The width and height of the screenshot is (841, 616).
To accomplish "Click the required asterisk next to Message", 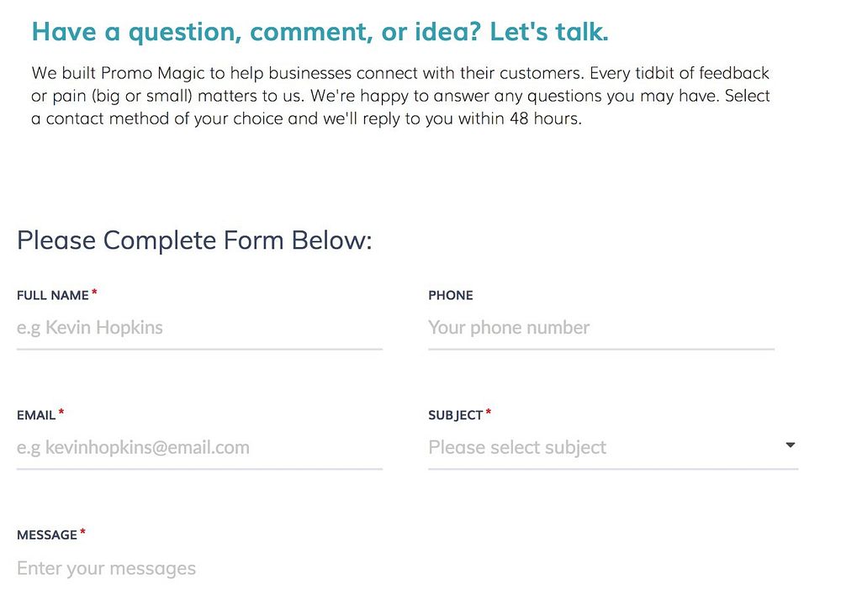I will coord(82,533).
